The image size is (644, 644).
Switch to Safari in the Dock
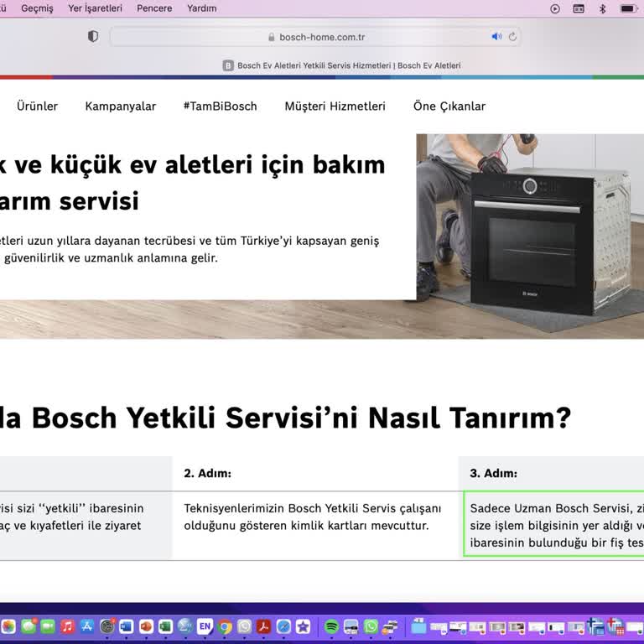click(283, 626)
